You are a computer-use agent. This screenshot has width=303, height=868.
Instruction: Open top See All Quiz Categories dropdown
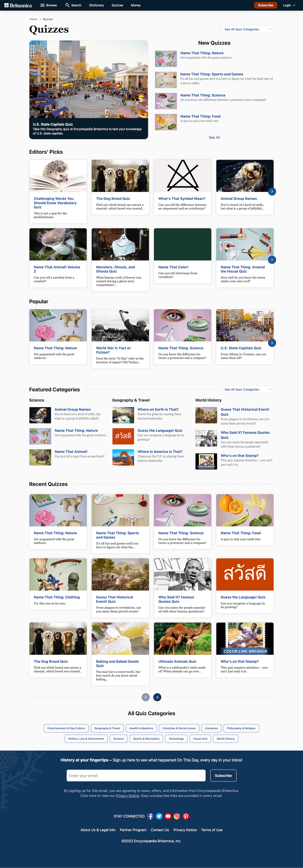click(248, 29)
